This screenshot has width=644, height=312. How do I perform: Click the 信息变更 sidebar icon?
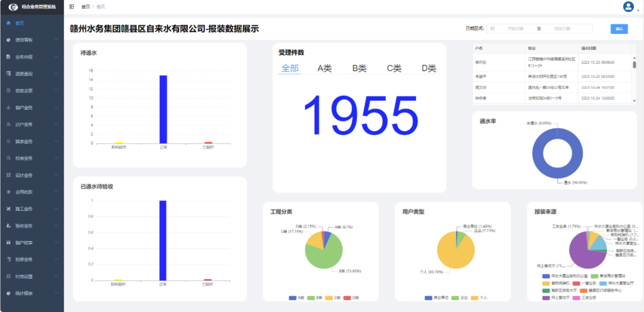(x=8, y=90)
